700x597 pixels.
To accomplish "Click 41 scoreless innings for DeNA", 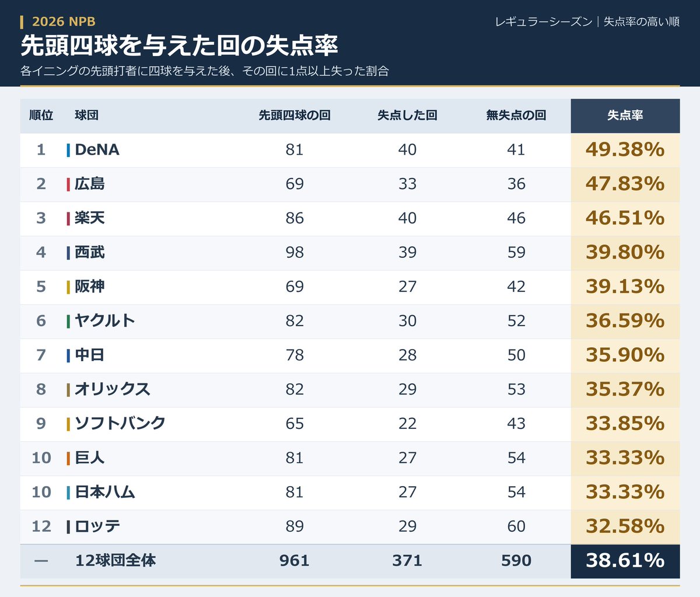I will click(x=516, y=150).
